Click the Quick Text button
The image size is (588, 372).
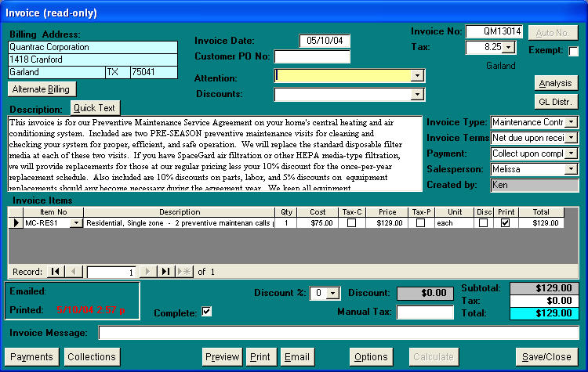[x=94, y=108]
